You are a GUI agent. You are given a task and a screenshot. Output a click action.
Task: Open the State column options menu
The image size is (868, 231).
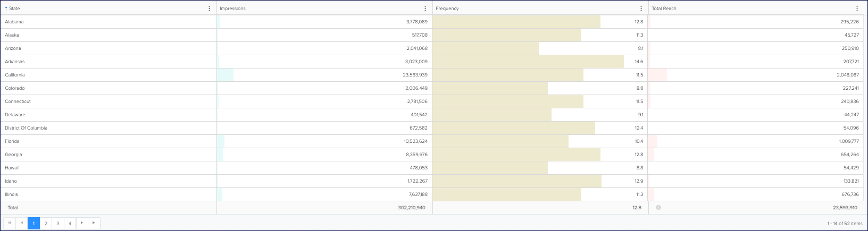point(209,8)
